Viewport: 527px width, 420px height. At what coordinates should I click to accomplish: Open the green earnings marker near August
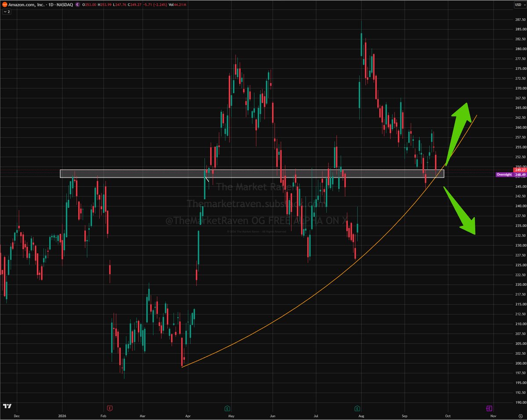pos(357,408)
